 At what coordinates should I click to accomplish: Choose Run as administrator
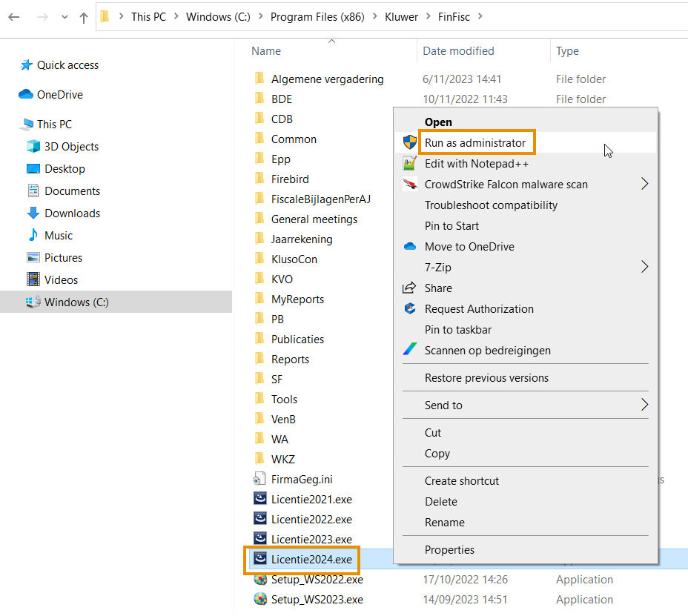click(474, 143)
